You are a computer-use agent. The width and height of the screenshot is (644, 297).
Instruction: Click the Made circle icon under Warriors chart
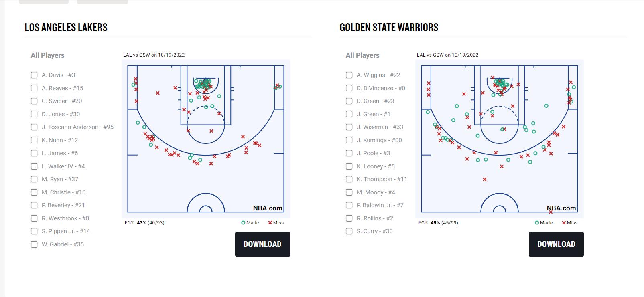pos(537,223)
